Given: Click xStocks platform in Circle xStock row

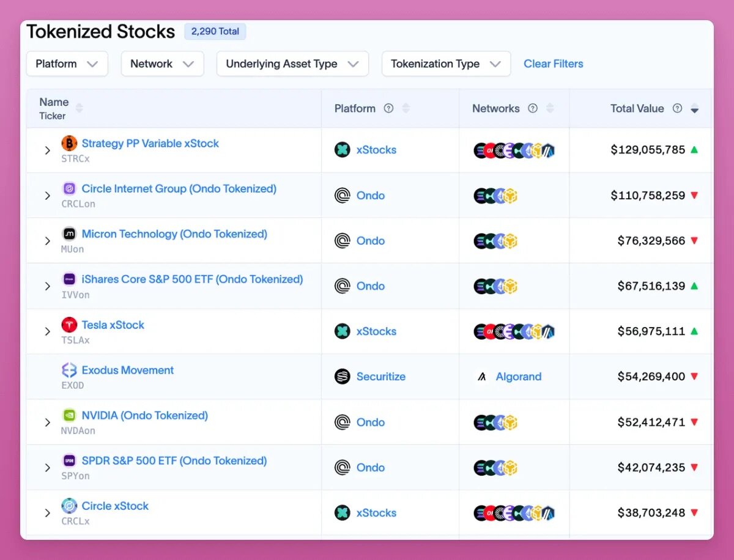Looking at the screenshot, I should coord(376,513).
